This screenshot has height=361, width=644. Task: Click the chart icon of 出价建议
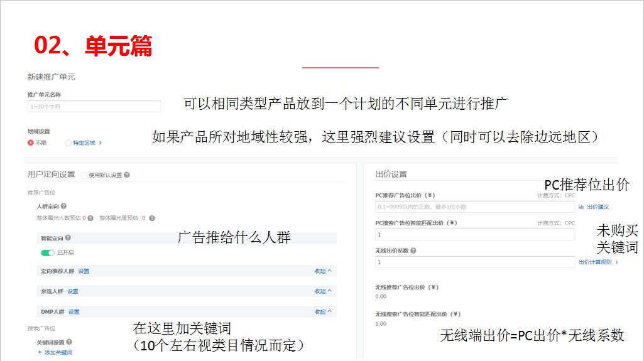[x=581, y=207]
